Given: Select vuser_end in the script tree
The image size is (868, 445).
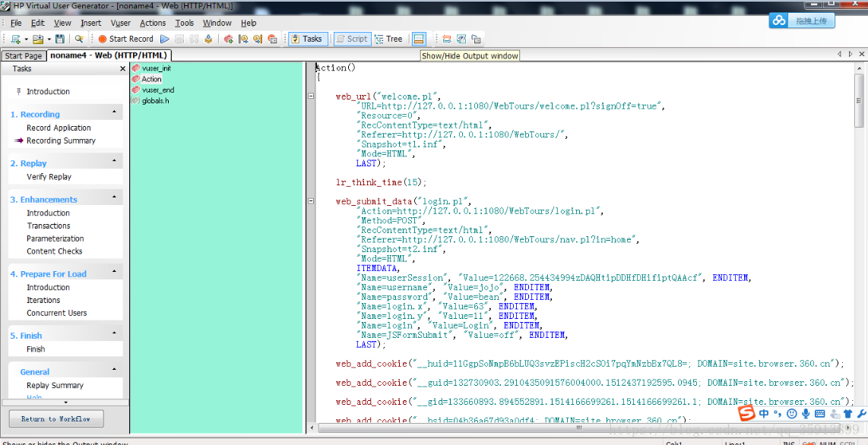Looking at the screenshot, I should 152,90.
